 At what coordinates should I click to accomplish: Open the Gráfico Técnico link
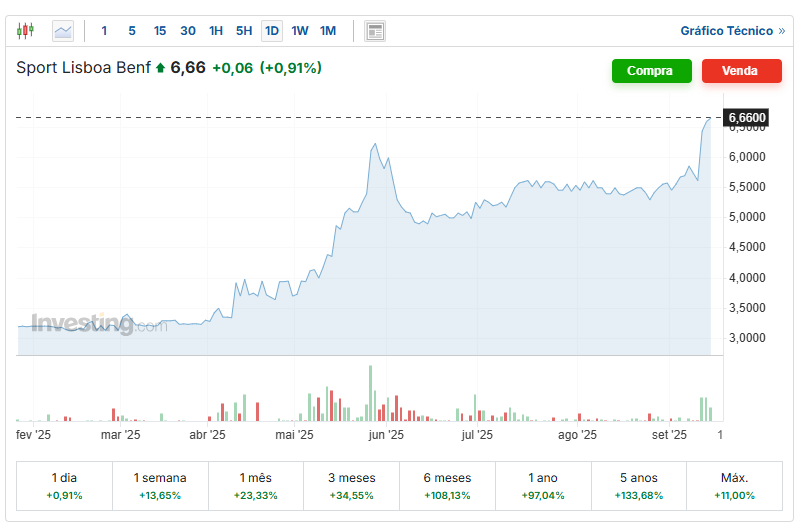[732, 31]
